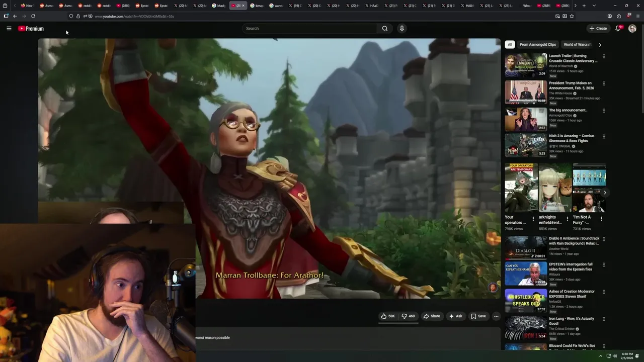Open The White House channel name
Screen dimensions: 644x362
[x=560, y=93]
